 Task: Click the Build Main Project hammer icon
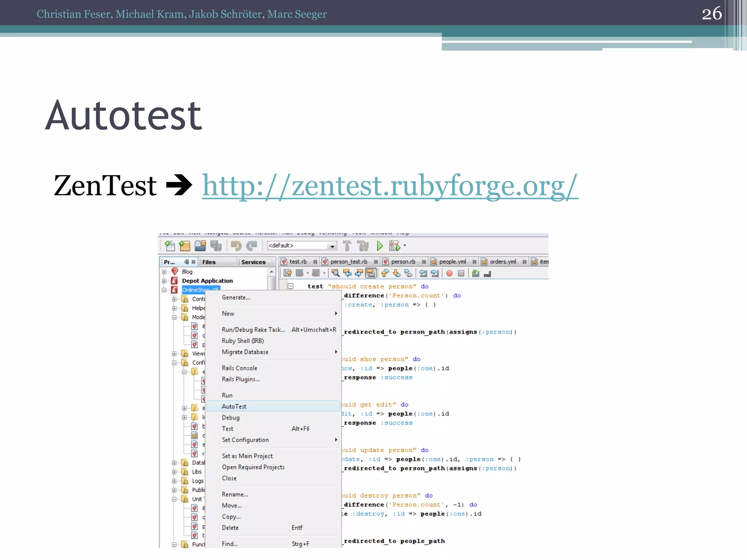pyautogui.click(x=347, y=246)
